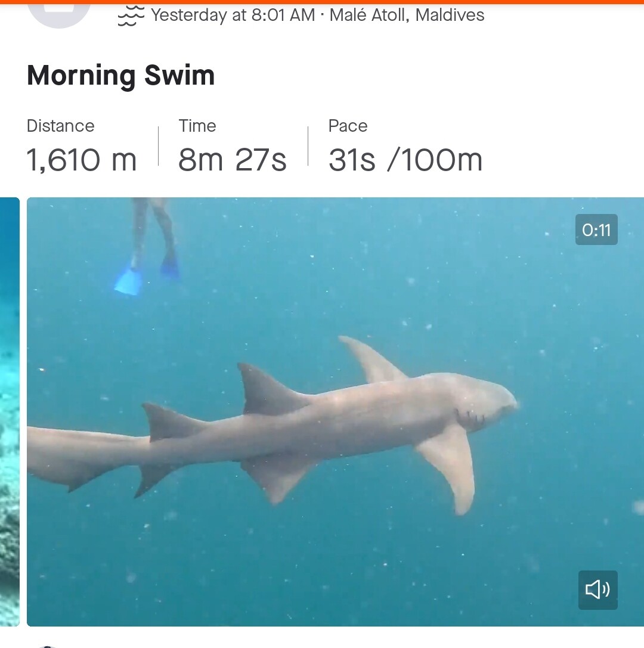Click the Pace stat label
The width and height of the screenshot is (644, 648).
coord(348,126)
